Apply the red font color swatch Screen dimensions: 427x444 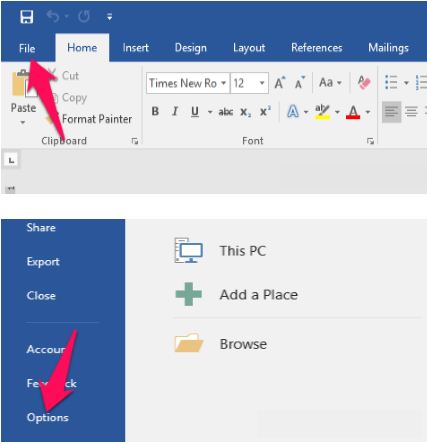[353, 112]
